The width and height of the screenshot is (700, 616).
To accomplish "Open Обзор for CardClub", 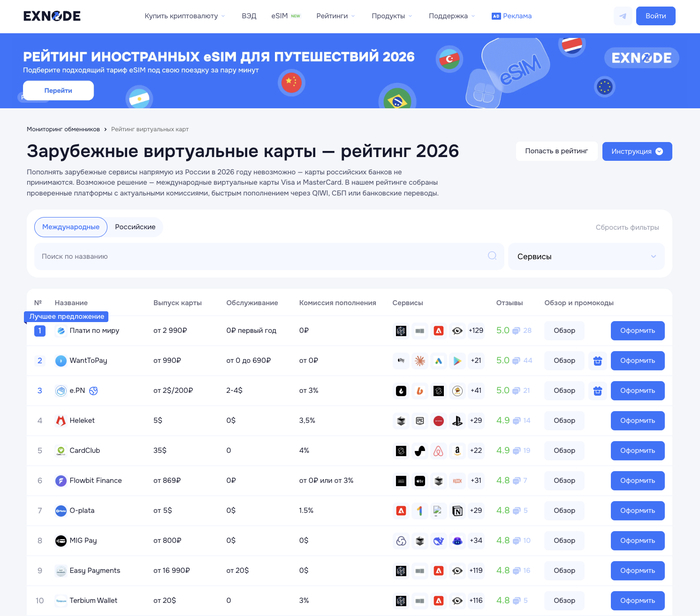I will pyautogui.click(x=564, y=450).
